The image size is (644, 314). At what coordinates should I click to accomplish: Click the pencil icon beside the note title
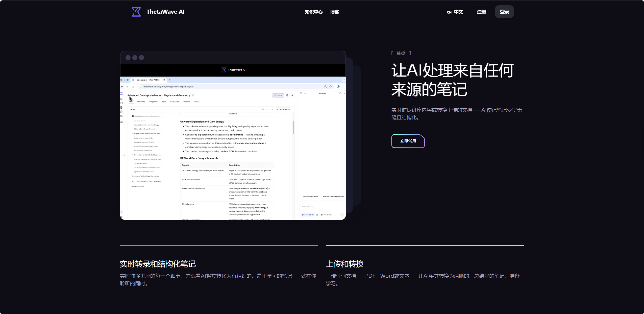click(193, 95)
